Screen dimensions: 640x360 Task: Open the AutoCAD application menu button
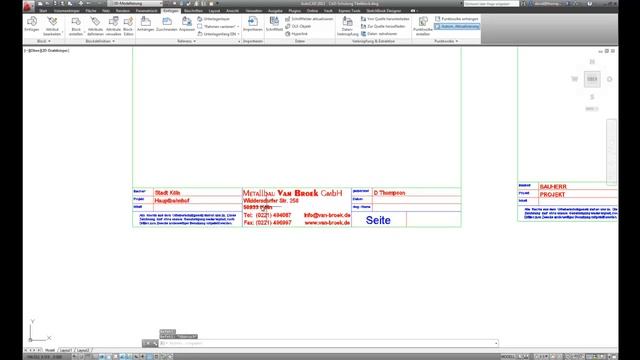(x=29, y=6)
